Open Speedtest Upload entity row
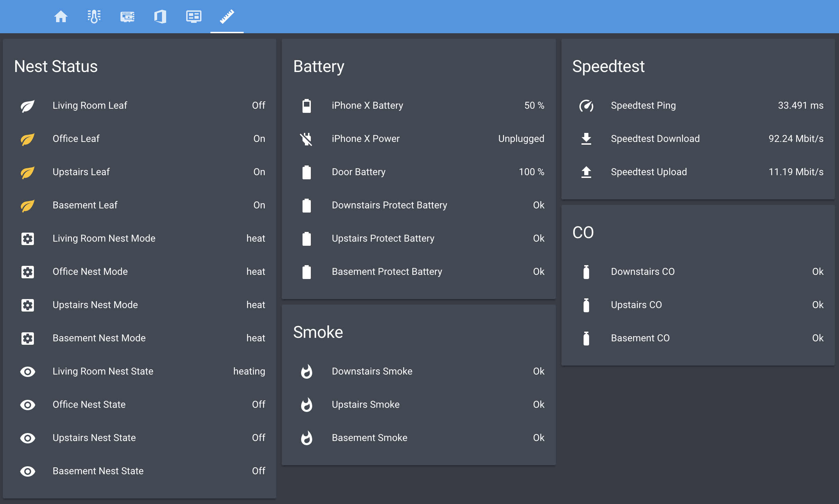 pos(649,172)
